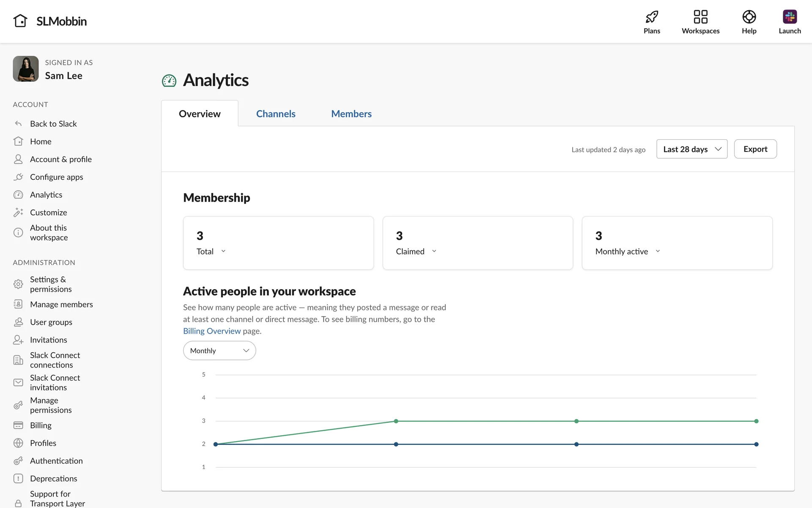
Task: Open the Billing Overview link
Action: click(x=211, y=331)
